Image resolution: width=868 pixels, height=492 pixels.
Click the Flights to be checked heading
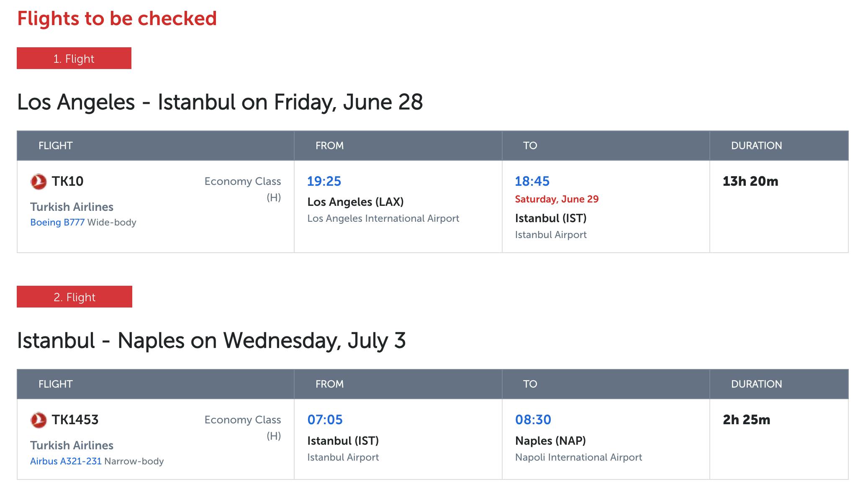tap(117, 18)
